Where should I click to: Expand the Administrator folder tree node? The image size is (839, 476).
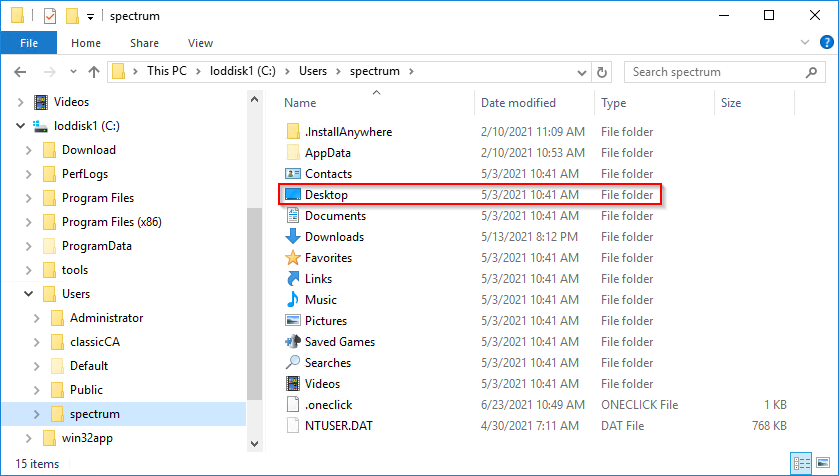click(x=37, y=318)
